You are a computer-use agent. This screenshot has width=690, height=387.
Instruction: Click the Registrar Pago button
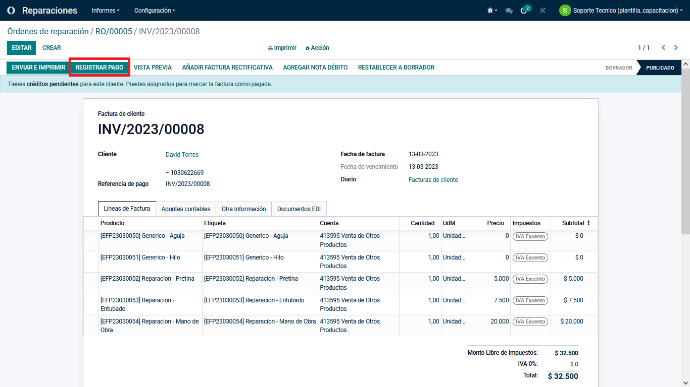pyautogui.click(x=99, y=67)
